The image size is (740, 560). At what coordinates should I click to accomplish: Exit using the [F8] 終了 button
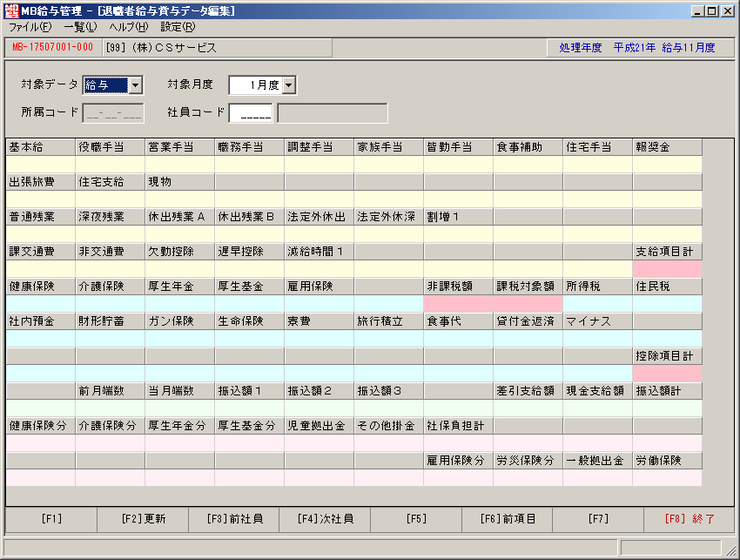pyautogui.click(x=689, y=519)
